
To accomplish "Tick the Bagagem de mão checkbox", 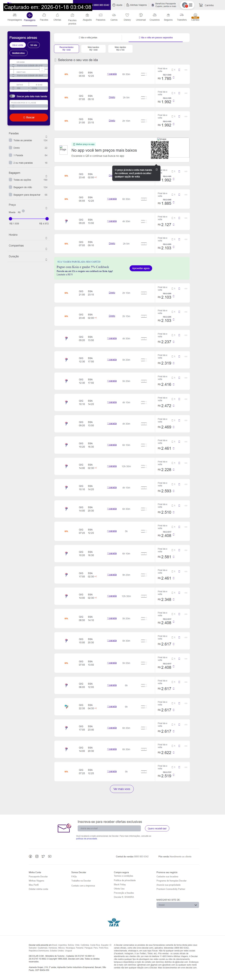I will (x=10, y=187).
